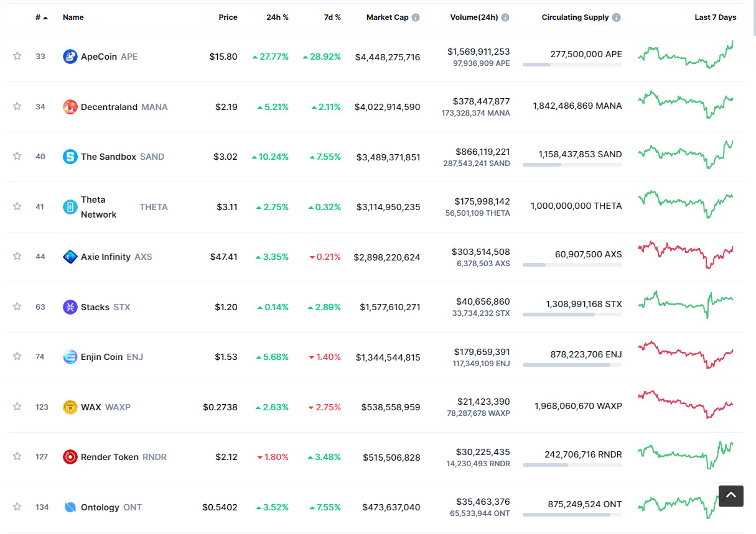The width and height of the screenshot is (756, 534).
Task: Click Axie Infinity price $47.41
Action: pyautogui.click(x=223, y=257)
